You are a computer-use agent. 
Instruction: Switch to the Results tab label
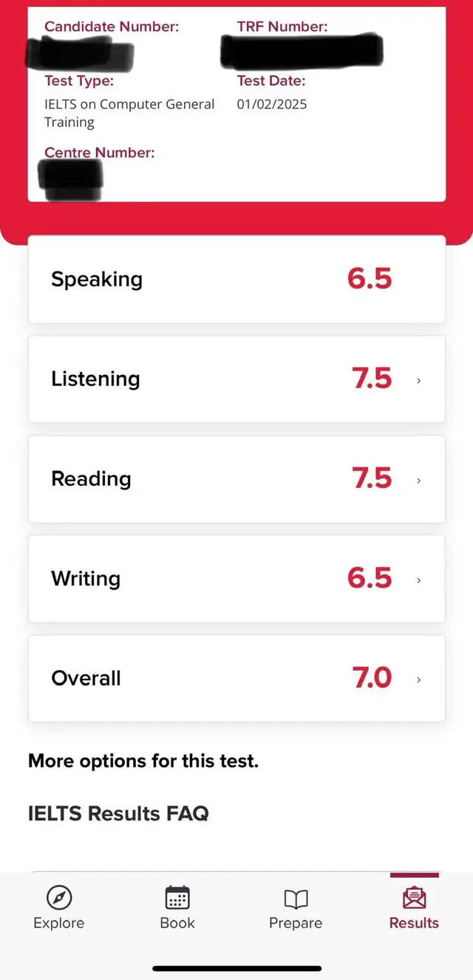tap(414, 923)
